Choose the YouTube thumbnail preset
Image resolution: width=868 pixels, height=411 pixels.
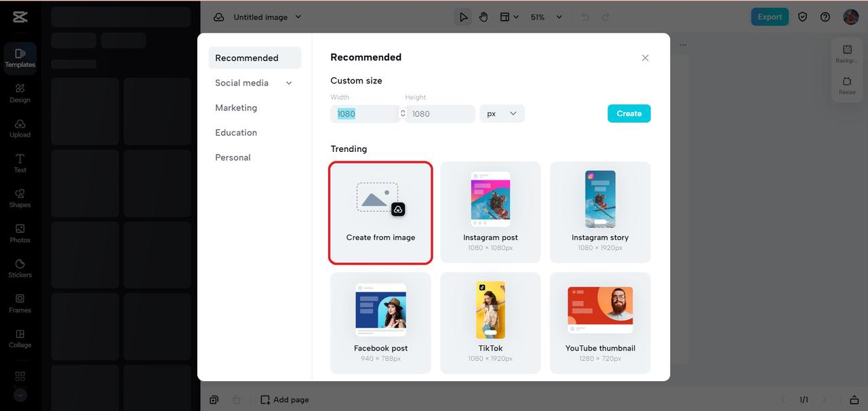pos(600,323)
